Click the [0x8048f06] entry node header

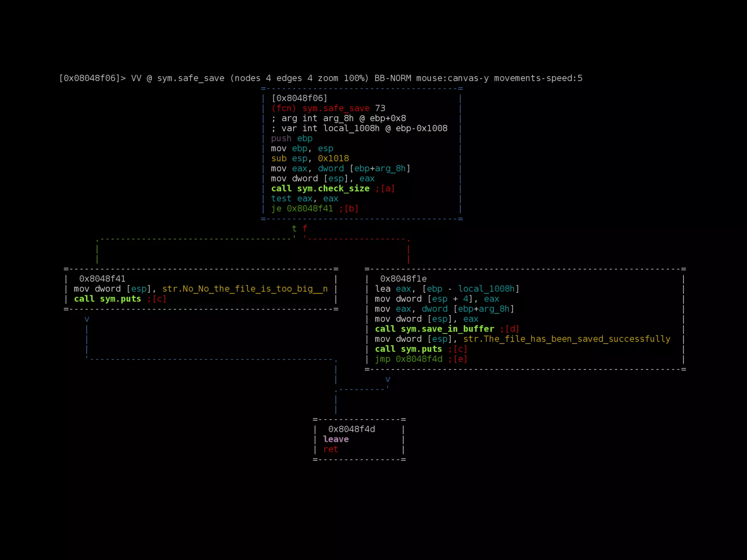(x=299, y=98)
